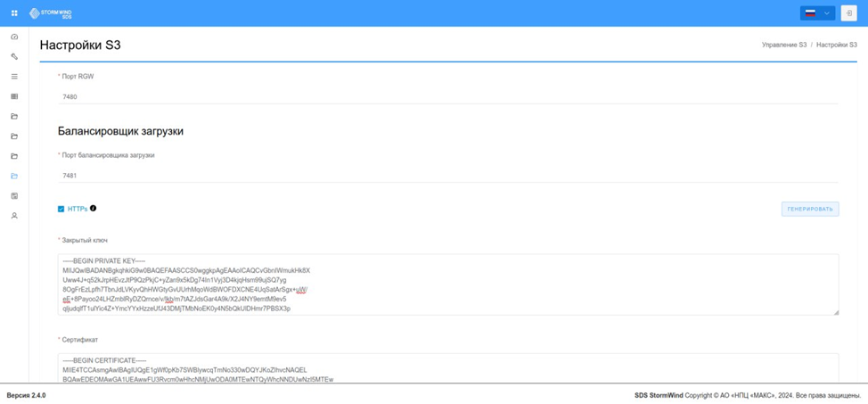Open the wrench tool sidebar icon
868x404 pixels.
pos(14,56)
